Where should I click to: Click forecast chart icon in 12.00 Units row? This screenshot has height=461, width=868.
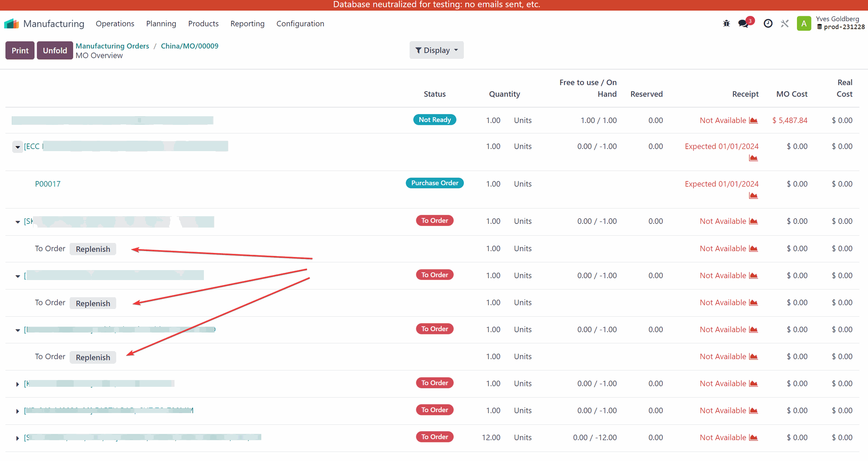(753, 437)
